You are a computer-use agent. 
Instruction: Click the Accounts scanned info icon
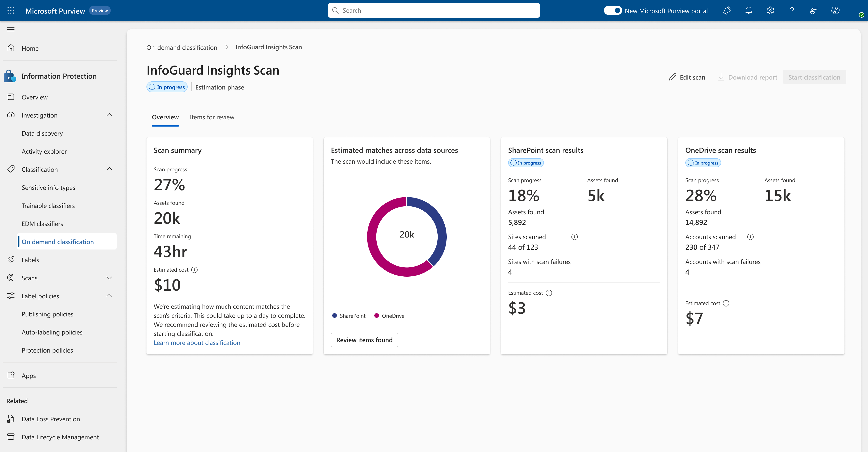coord(750,237)
